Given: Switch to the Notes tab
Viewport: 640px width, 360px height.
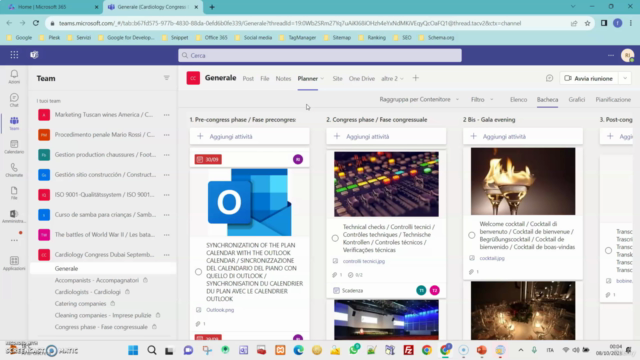Looking at the screenshot, I should pos(283,78).
